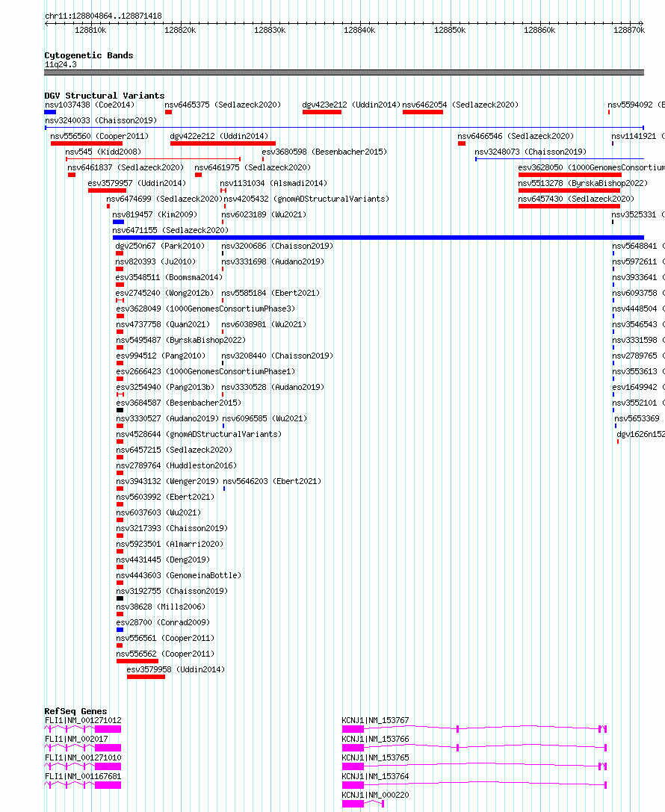Image resolution: width=665 pixels, height=812 pixels.
Task: Click nsv6461837 (Sedlazeck2020) label
Action: (126, 167)
